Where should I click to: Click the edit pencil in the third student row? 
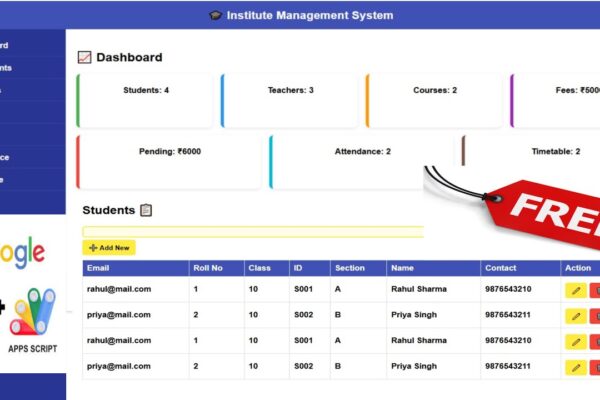pos(576,342)
